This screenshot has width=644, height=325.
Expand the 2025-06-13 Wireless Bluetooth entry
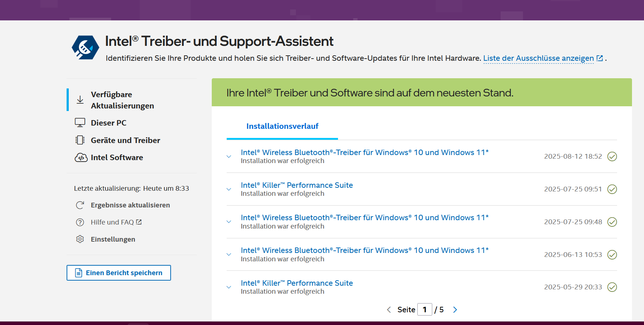(x=229, y=254)
